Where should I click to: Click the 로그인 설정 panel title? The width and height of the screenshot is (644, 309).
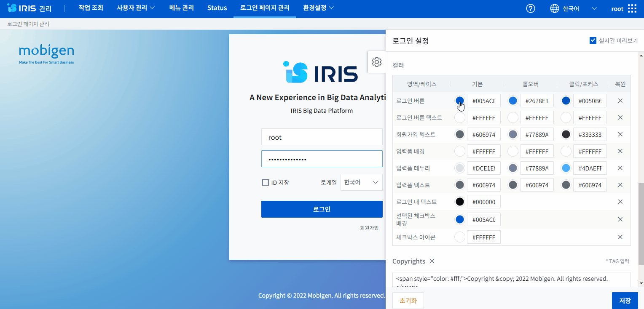411,41
